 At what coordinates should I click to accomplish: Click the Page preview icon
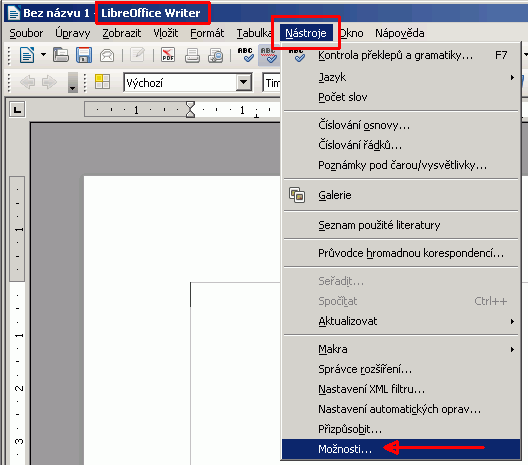point(216,55)
